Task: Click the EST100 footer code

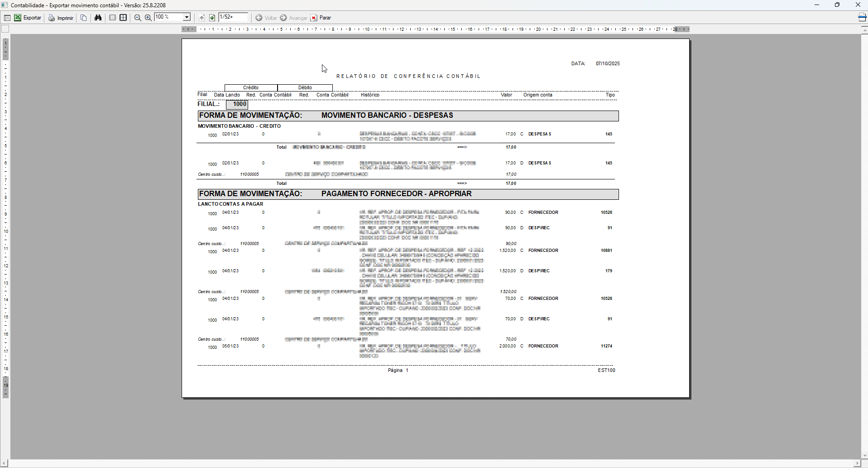Action: coord(606,370)
